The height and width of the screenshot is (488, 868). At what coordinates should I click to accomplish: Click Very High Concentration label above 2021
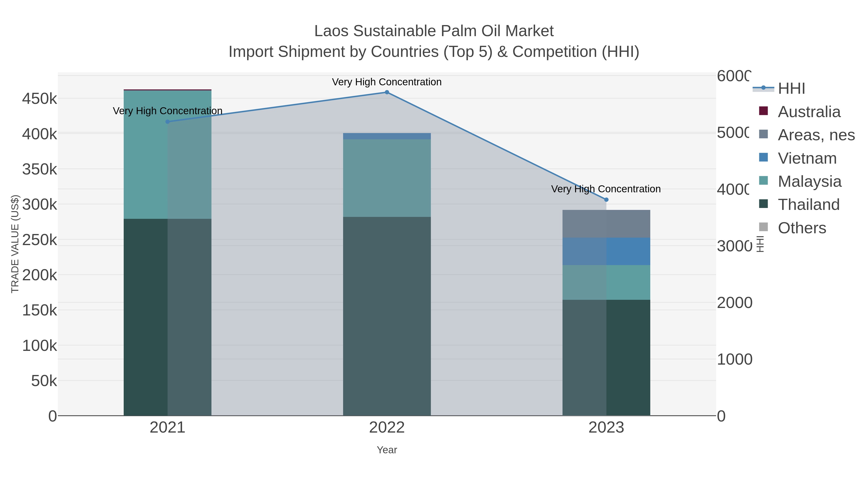(168, 111)
